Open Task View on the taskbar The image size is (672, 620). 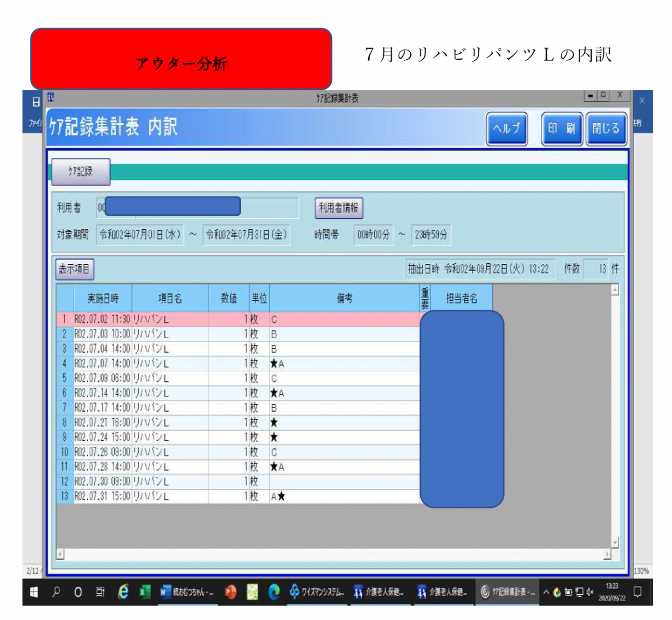pos(100,592)
